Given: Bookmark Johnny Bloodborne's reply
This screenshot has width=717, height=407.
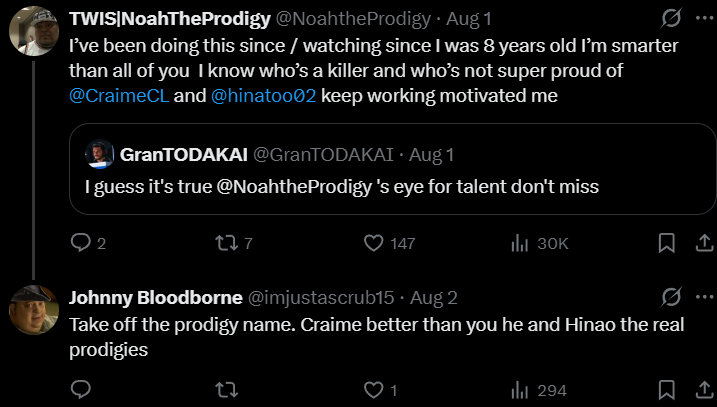Looking at the screenshot, I should (667, 390).
